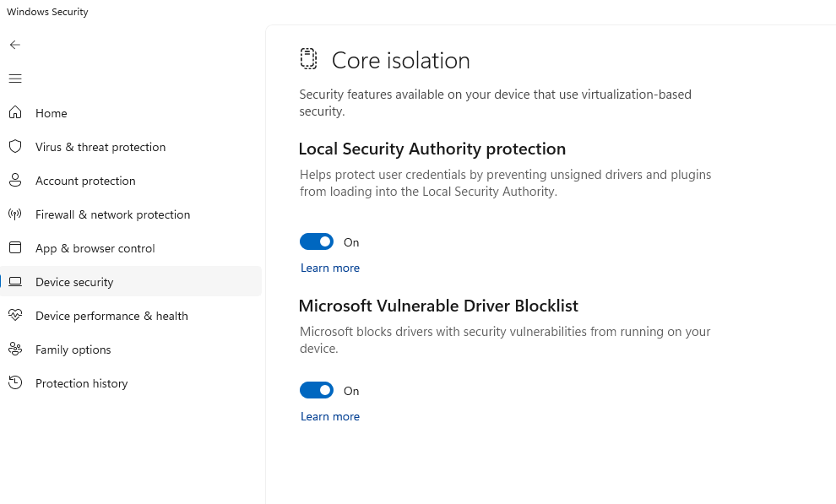Click the Core isolation chip icon

(x=309, y=59)
